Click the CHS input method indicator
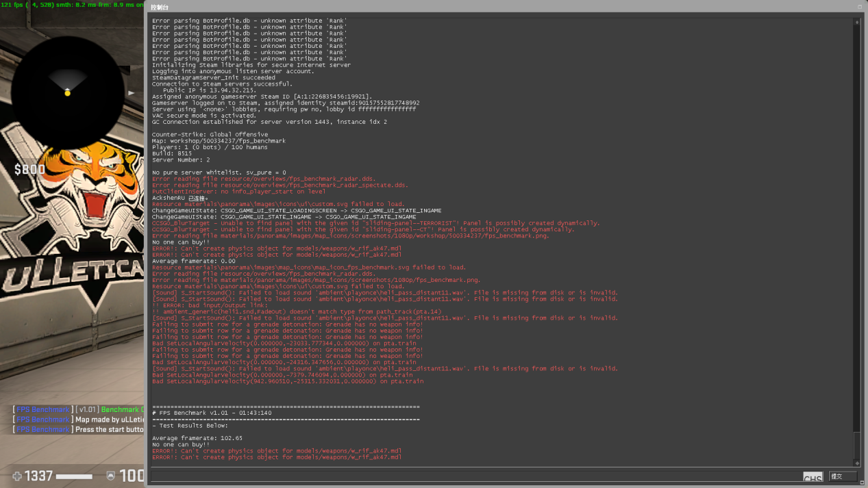The image size is (868, 488). (x=813, y=478)
